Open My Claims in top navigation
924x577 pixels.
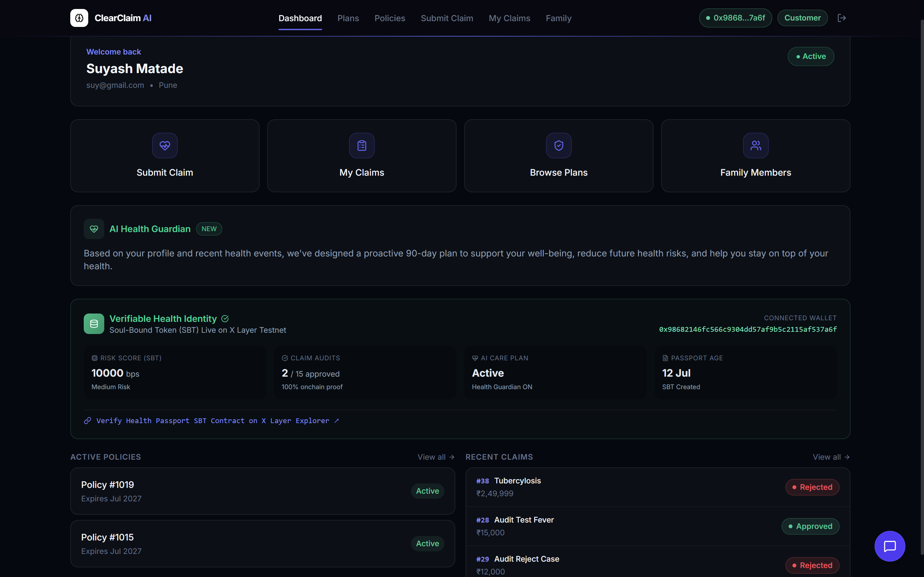pyautogui.click(x=509, y=18)
